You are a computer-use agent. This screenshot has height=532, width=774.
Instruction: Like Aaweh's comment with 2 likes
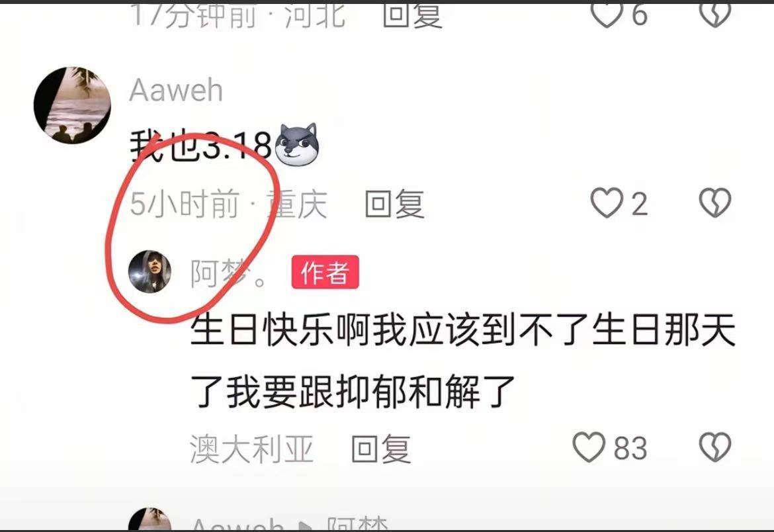coord(607,203)
